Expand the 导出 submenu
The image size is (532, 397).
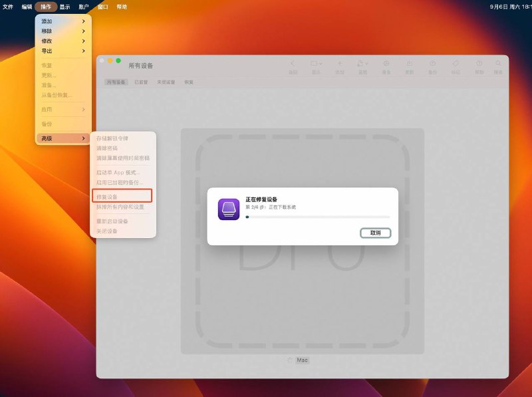(63, 51)
